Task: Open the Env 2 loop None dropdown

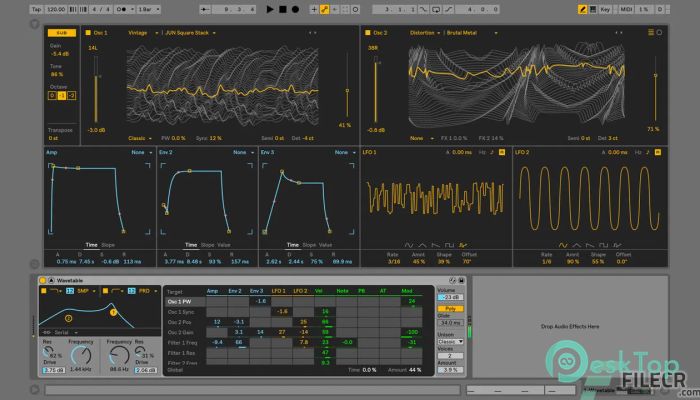Action: (x=244, y=152)
